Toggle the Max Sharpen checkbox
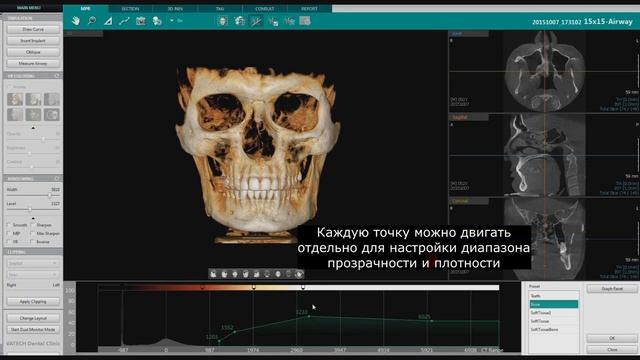Viewport: 640px width, 360px height. (32, 233)
